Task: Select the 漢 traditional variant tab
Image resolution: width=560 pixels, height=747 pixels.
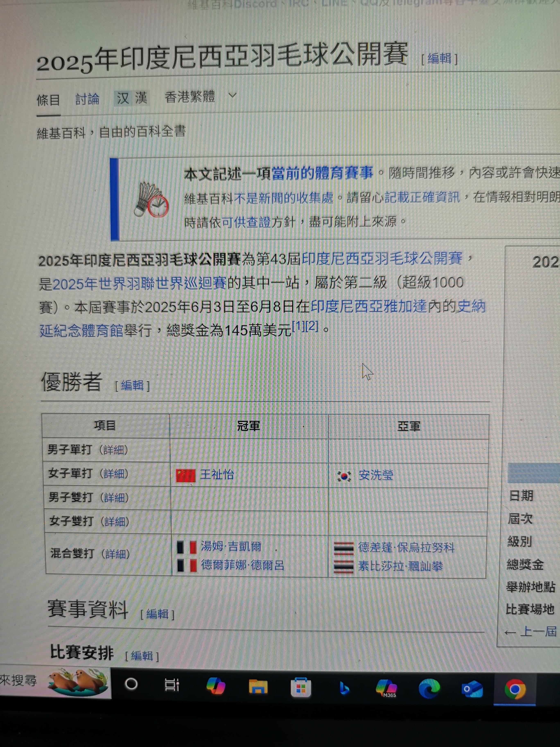Action: point(141,98)
